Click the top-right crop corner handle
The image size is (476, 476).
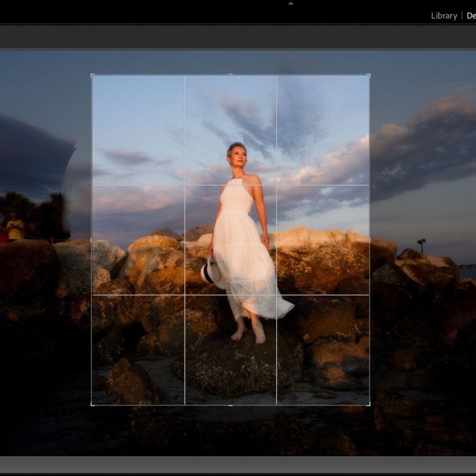coord(368,75)
